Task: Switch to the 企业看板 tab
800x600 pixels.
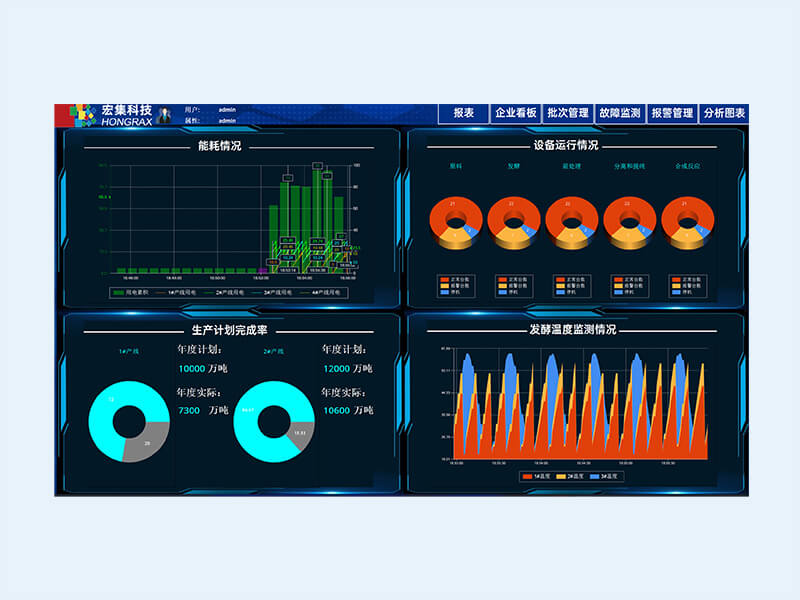Action: (516, 114)
